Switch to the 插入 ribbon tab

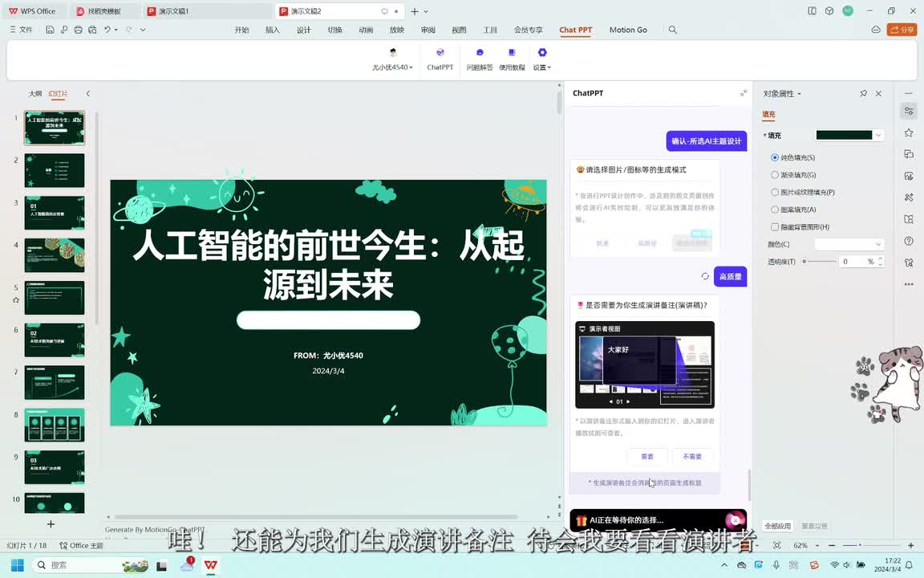[273, 30]
